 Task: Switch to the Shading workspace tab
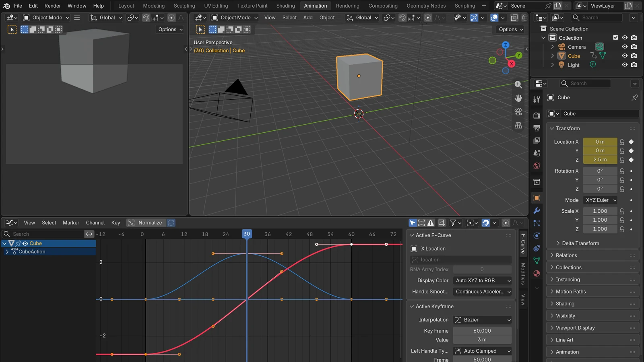click(285, 6)
